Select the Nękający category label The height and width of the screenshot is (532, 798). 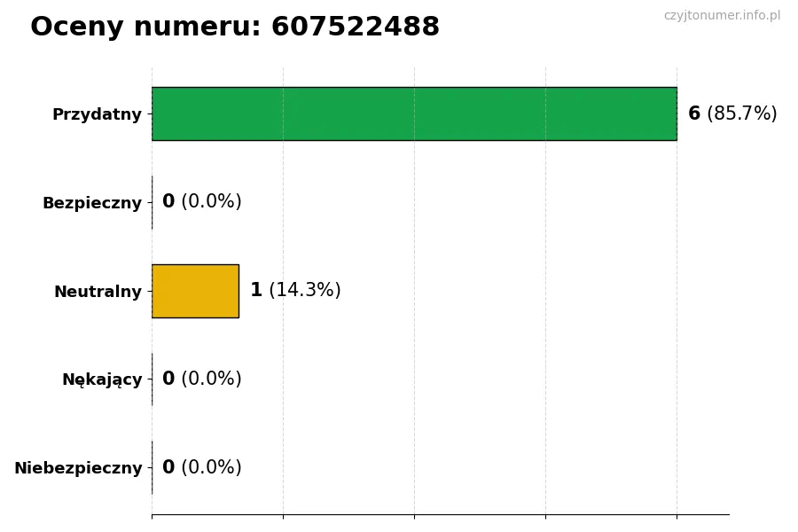[x=102, y=379]
